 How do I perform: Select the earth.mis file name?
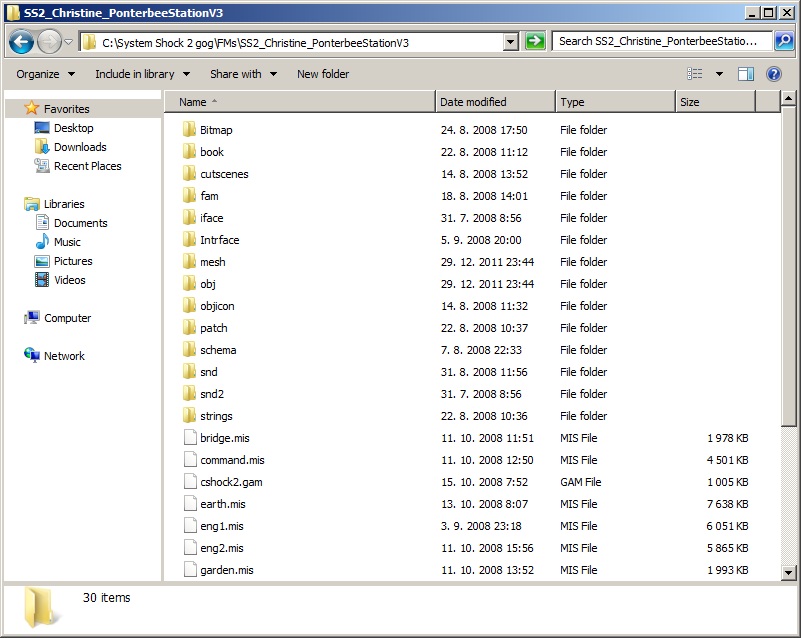pyautogui.click(x=223, y=504)
